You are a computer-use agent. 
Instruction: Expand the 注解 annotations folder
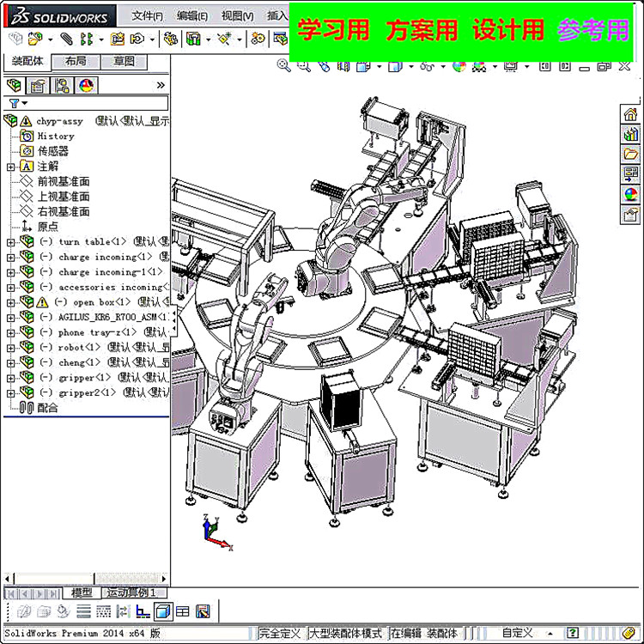pyautogui.click(x=10, y=167)
